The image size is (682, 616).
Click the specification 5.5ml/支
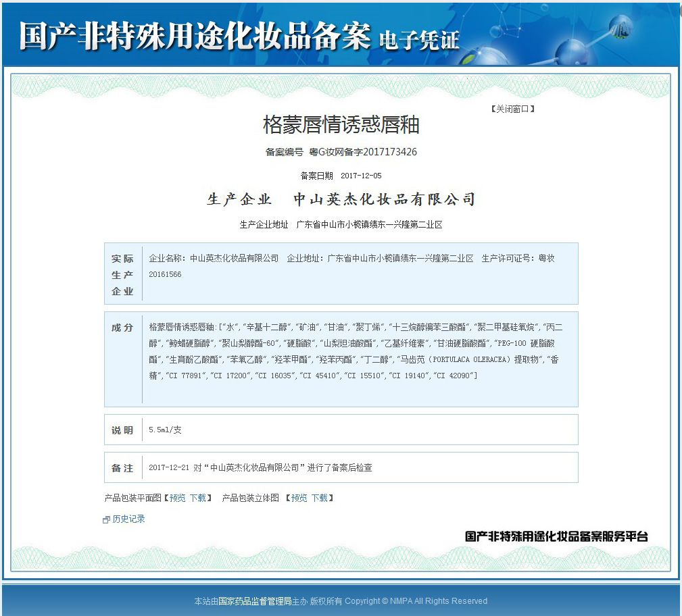coord(165,430)
